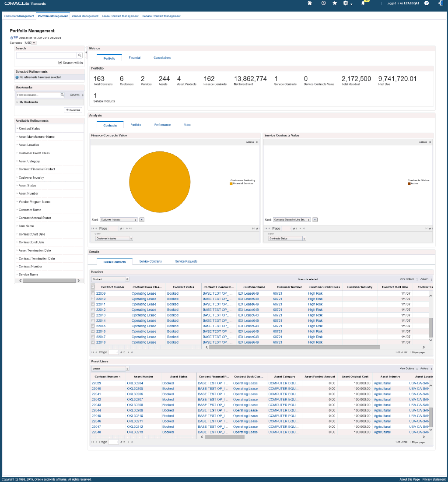View notifications bell icon

pos(363,3)
